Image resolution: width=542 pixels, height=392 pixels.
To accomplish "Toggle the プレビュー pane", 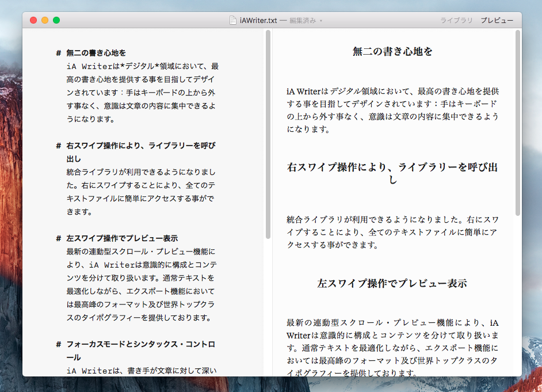I will pos(497,20).
